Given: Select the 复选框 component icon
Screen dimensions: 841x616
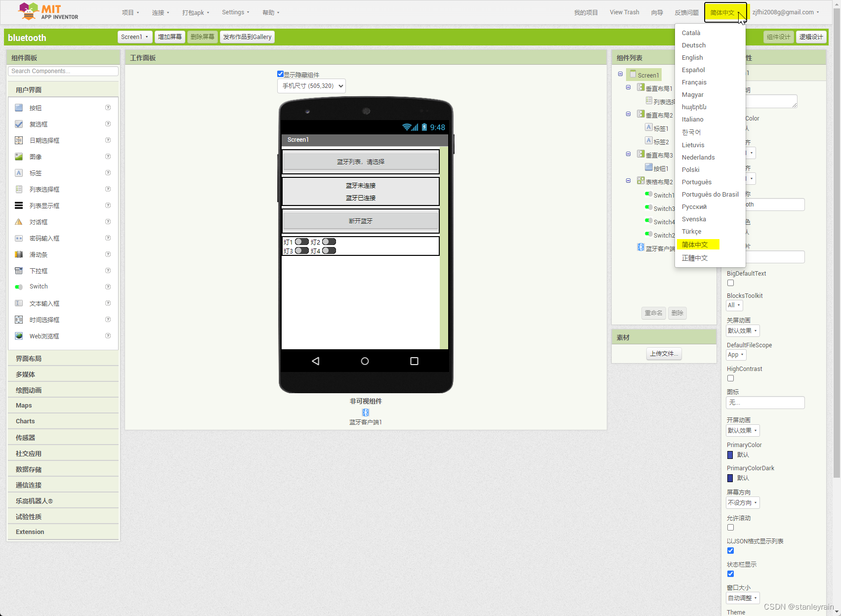Looking at the screenshot, I should tap(19, 124).
